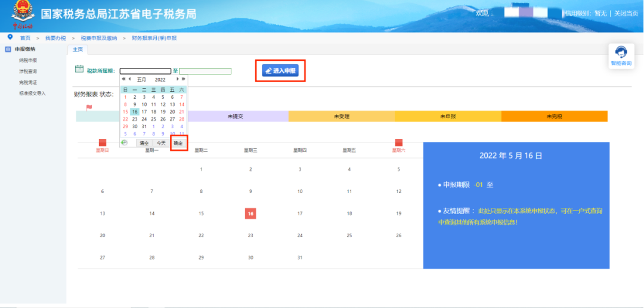
Task: Open the 五月 month selector
Action: click(x=141, y=80)
